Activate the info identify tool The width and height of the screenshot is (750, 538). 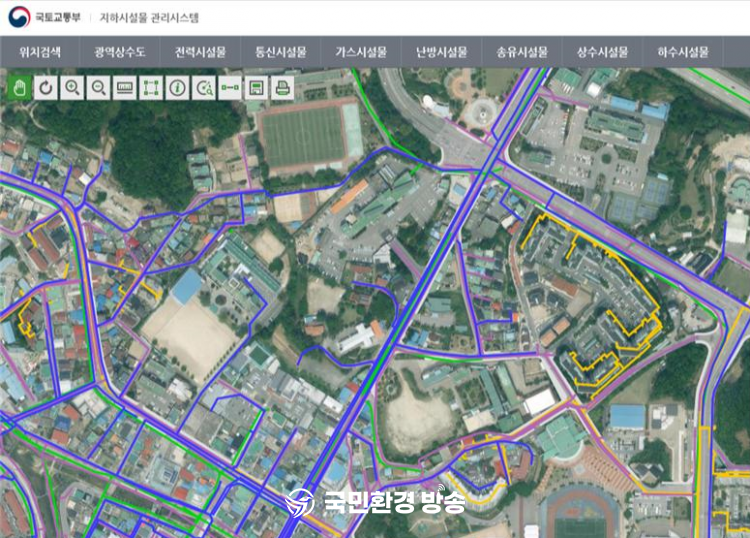tap(177, 88)
